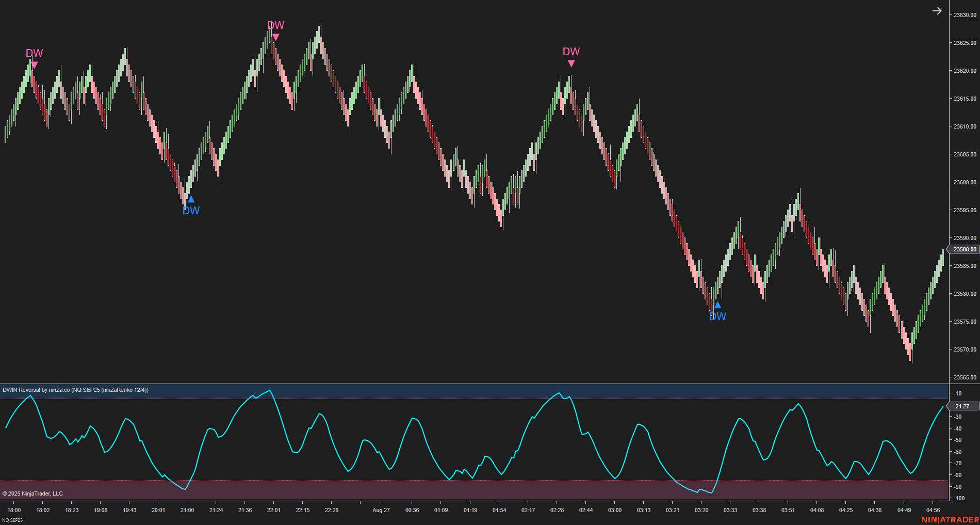Click the pink DW marker near 02:28
Viewport: 980px width, 525px height.
(x=571, y=62)
